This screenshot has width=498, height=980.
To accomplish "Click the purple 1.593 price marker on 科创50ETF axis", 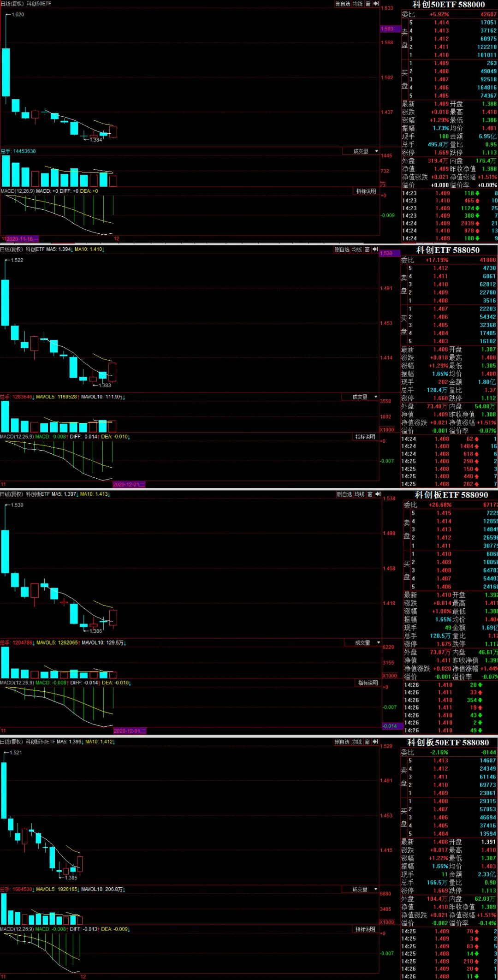I will pyautogui.click(x=390, y=29).
